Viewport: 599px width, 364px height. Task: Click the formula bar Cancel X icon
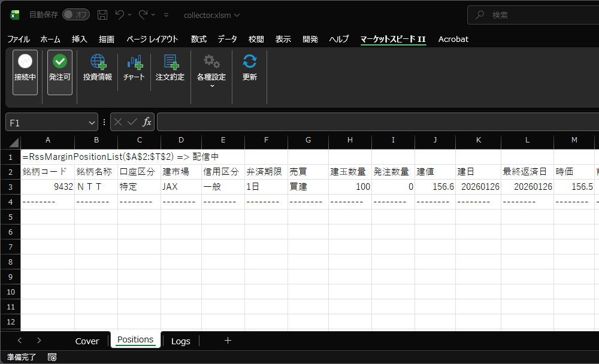[x=118, y=122]
